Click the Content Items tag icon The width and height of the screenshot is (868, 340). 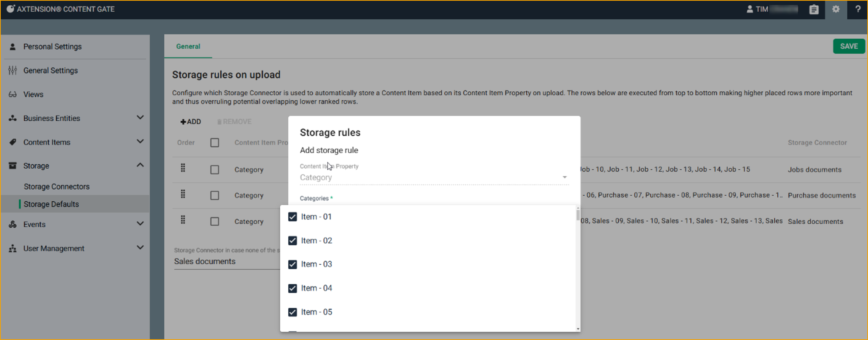(x=13, y=142)
